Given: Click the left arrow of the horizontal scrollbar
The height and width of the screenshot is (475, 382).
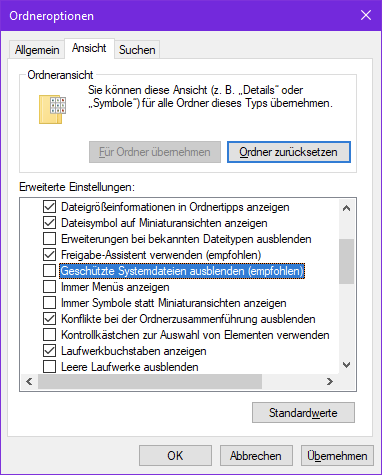Looking at the screenshot, I should pyautogui.click(x=29, y=381).
